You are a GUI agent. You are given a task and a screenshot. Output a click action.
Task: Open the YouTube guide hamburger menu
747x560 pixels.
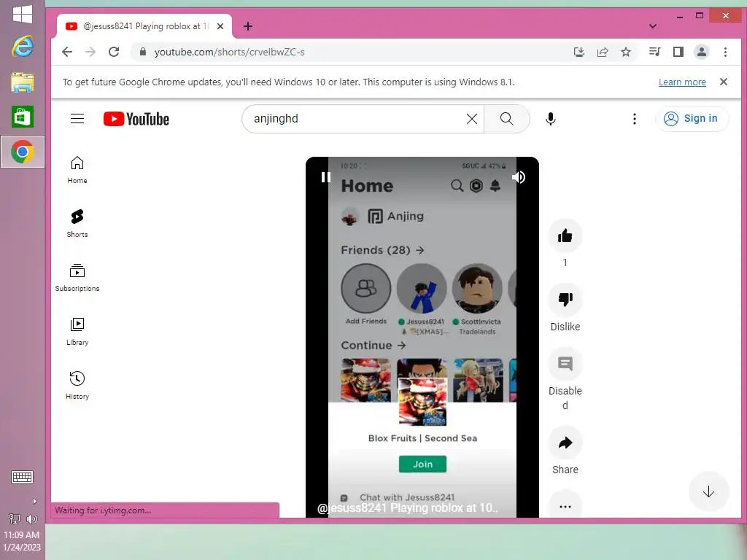(x=77, y=119)
